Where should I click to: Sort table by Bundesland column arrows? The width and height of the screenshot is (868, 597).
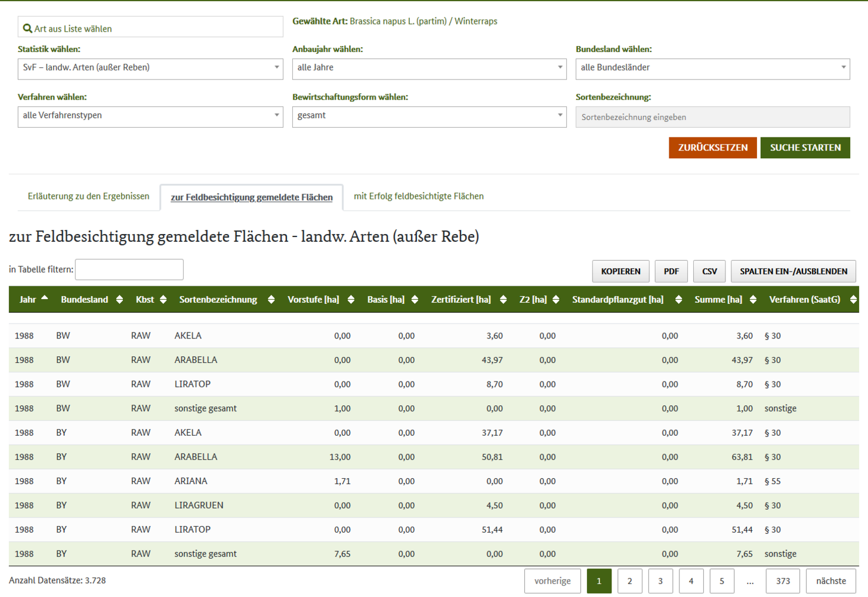coord(119,300)
